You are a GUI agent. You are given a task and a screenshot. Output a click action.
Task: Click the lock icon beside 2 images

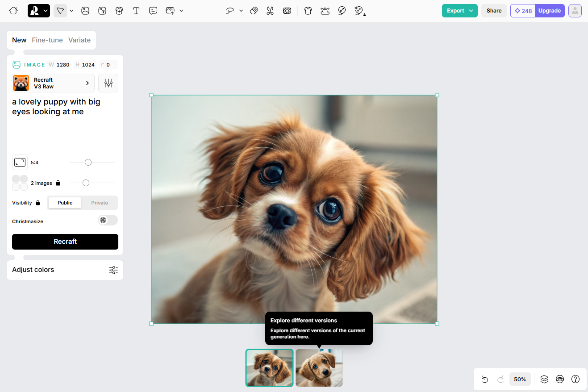pyautogui.click(x=58, y=183)
